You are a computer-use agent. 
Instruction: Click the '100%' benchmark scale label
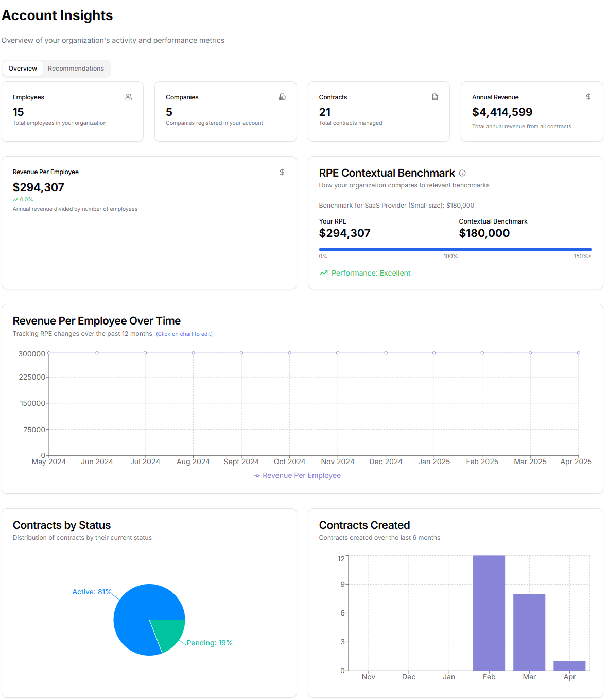tap(451, 257)
